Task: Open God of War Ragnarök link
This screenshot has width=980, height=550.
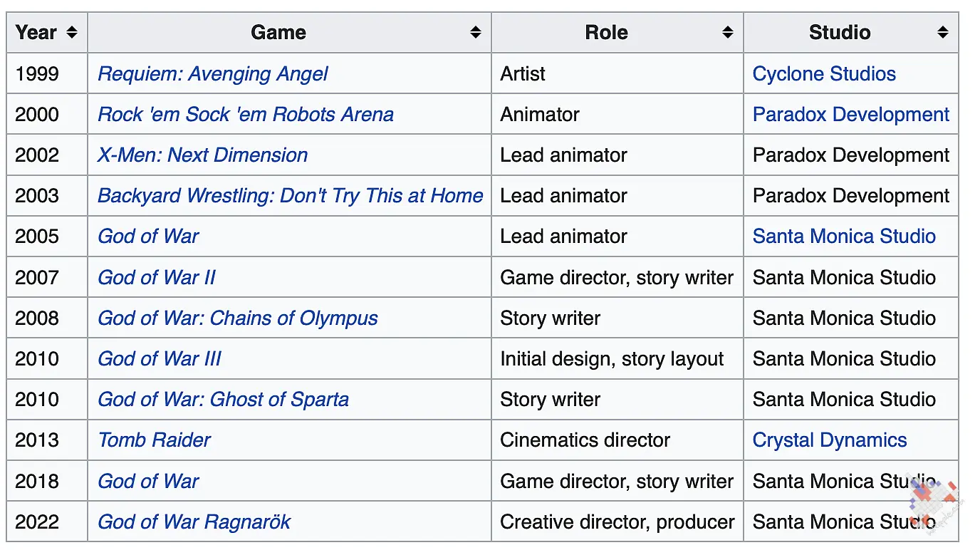Action: [194, 522]
